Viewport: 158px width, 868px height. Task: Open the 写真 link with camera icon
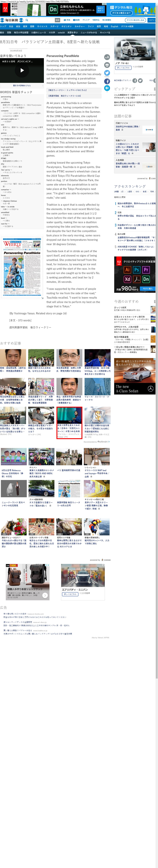tap(67, 20)
